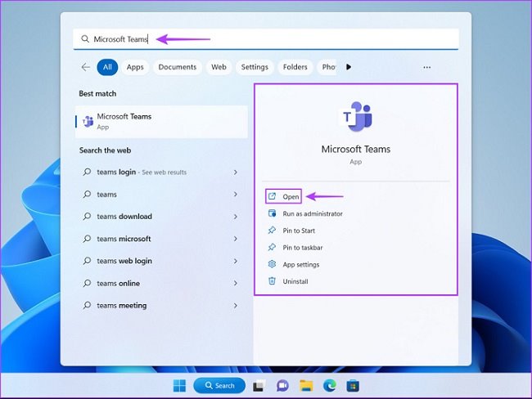The image size is (532, 399).
Task: Expand the teams web login chevron
Action: click(235, 261)
